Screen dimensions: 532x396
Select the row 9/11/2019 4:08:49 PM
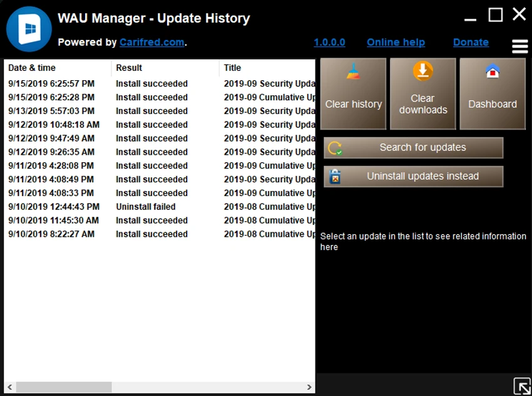(160, 179)
